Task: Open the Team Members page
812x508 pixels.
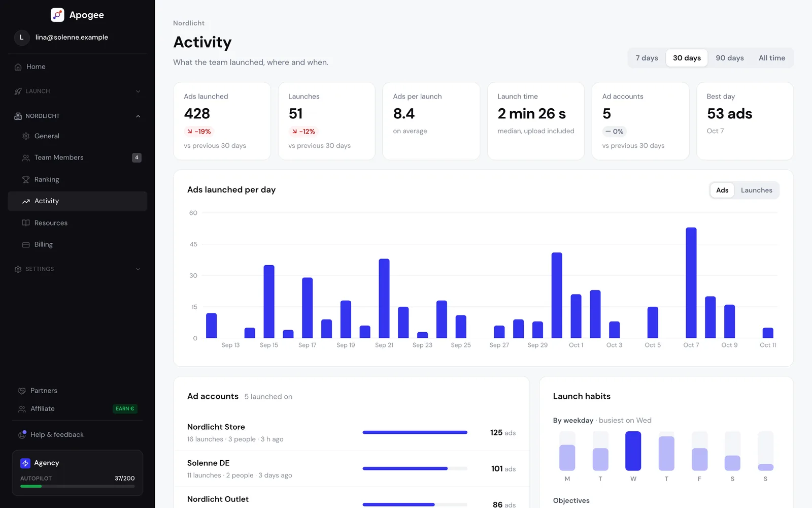Action: 78,157
